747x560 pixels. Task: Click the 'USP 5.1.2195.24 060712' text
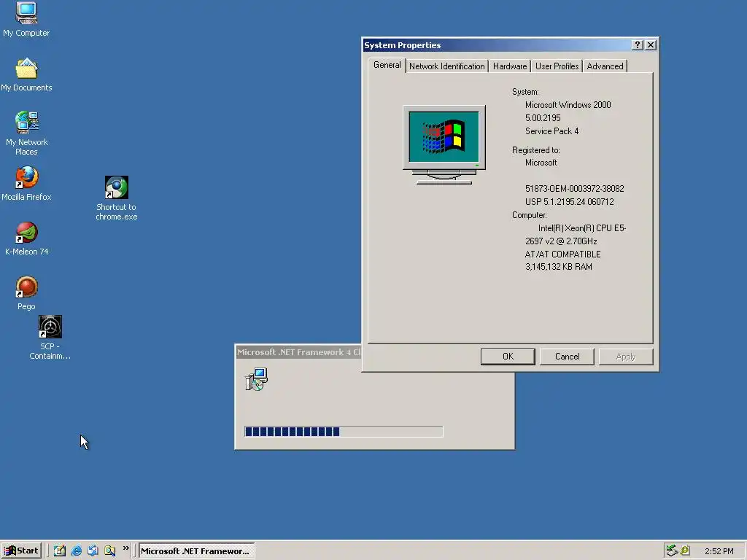coord(569,202)
